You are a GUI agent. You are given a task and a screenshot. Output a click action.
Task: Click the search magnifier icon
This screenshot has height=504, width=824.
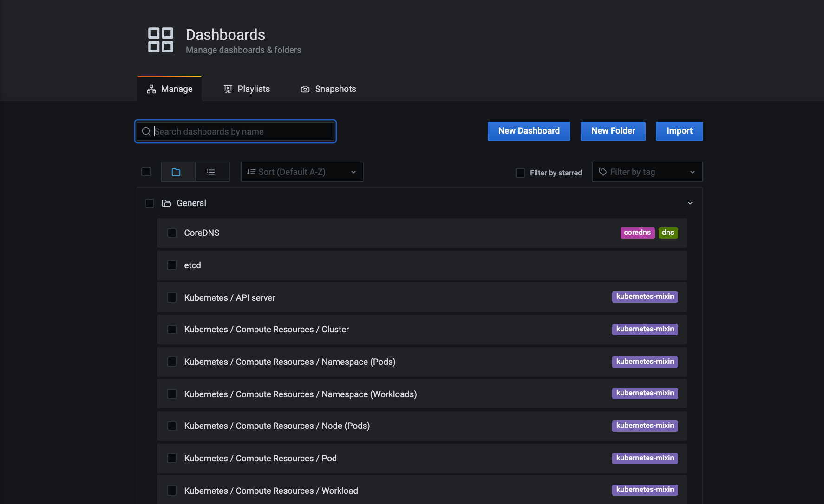pos(146,131)
